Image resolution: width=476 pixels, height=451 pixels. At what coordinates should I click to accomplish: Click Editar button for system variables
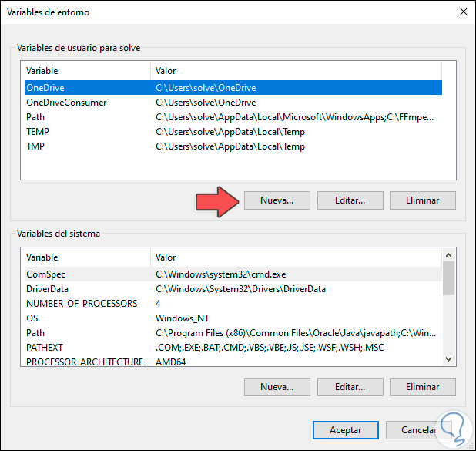click(x=350, y=386)
